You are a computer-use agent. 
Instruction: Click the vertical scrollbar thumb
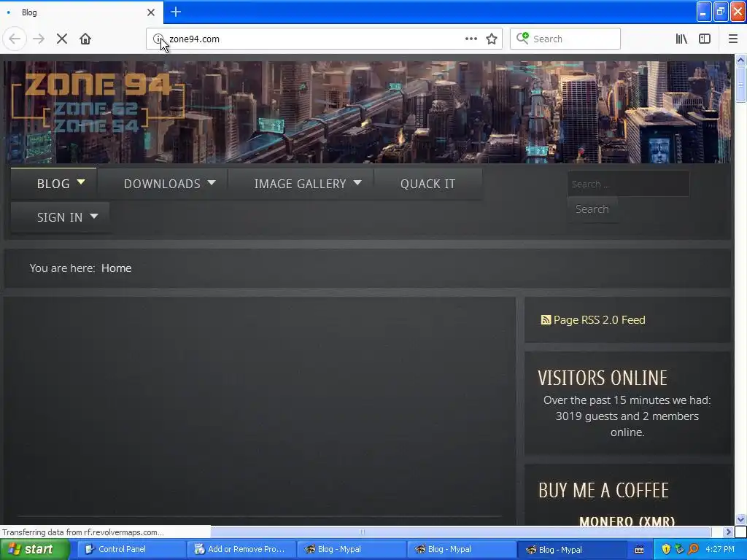point(740,84)
